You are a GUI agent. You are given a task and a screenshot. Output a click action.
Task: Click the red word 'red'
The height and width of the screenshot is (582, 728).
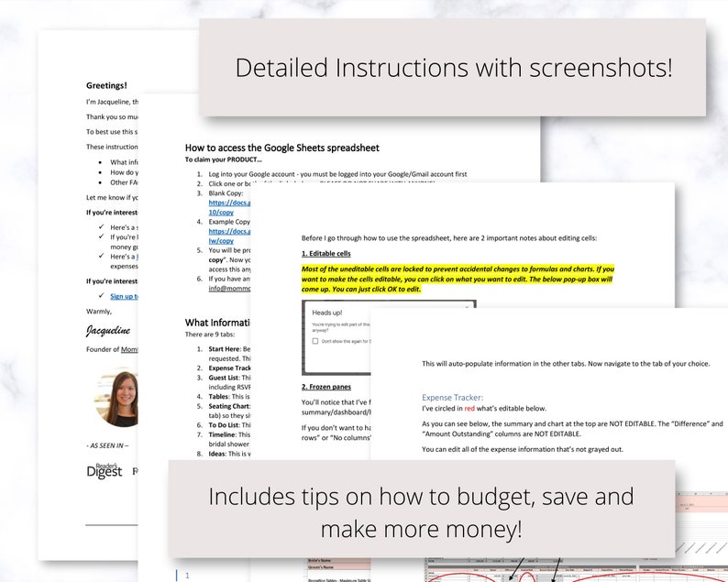[x=469, y=409]
